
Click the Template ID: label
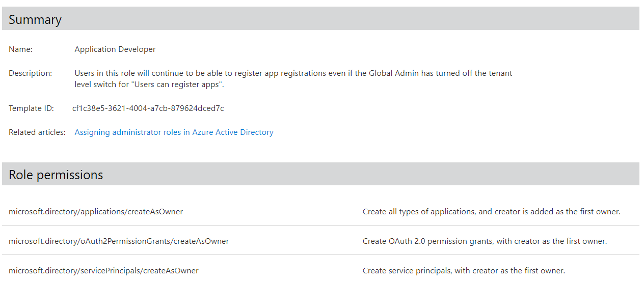[31, 108]
